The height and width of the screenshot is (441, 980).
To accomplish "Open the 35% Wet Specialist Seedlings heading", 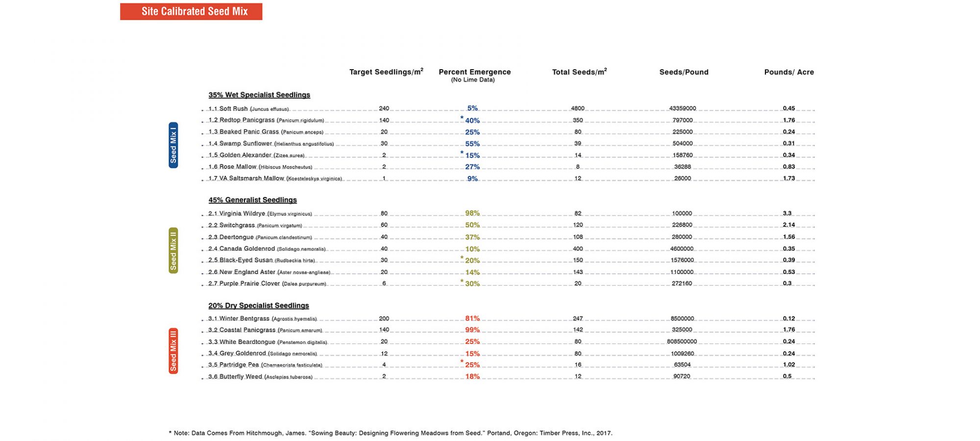I will pyautogui.click(x=259, y=95).
